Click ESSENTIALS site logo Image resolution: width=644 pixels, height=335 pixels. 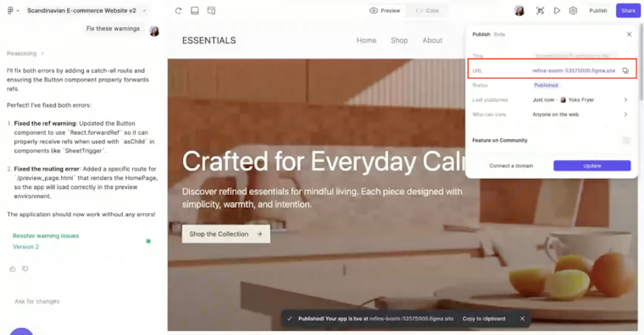pos(209,40)
